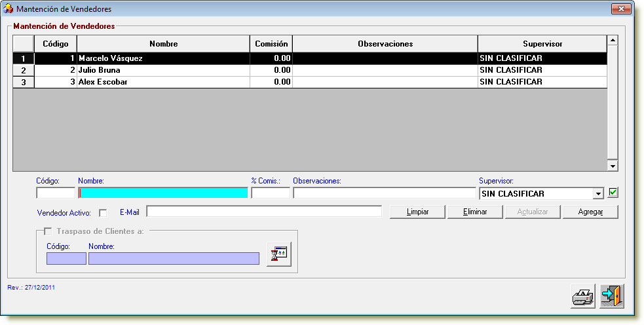
Task: Close the Mantención de Vendedores window
Action: (x=621, y=9)
